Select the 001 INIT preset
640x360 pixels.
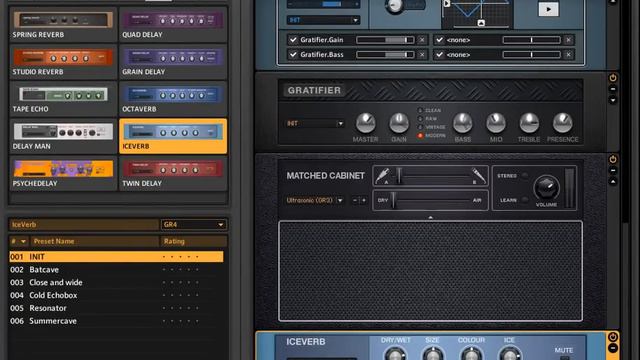click(x=116, y=257)
